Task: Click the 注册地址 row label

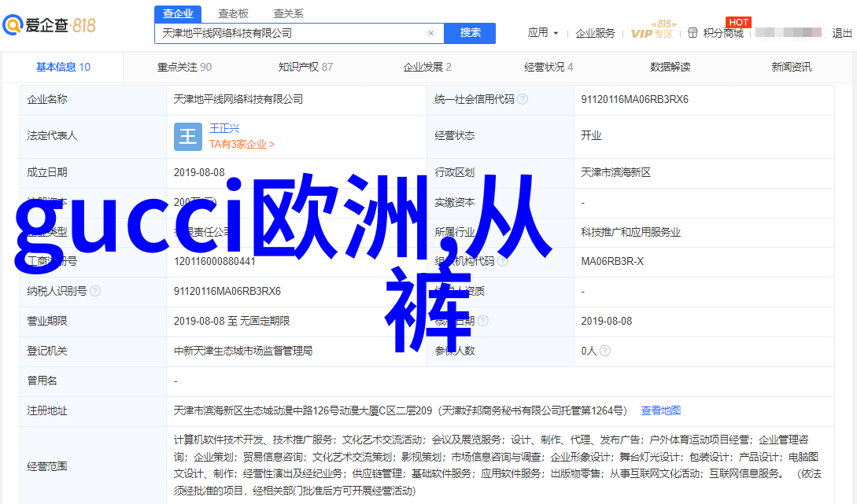Action: [47, 410]
